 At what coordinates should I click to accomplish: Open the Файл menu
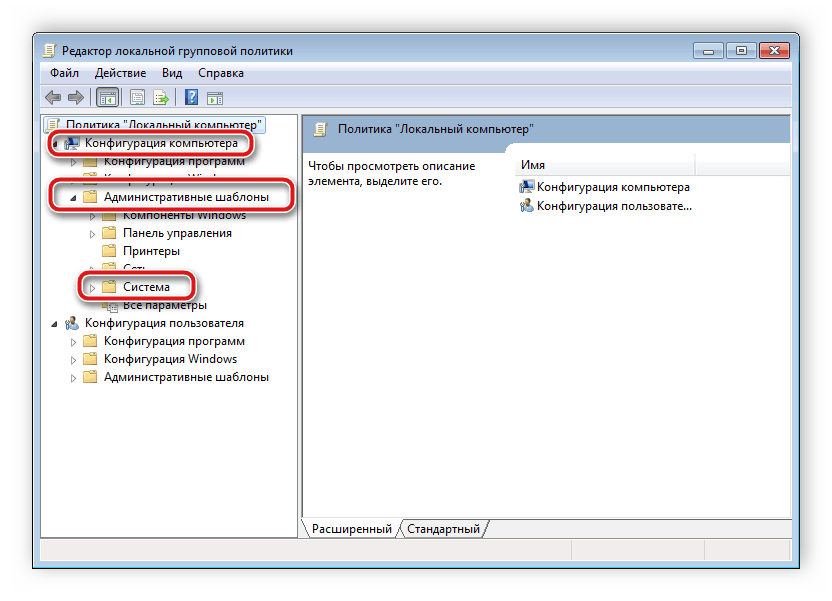point(63,72)
